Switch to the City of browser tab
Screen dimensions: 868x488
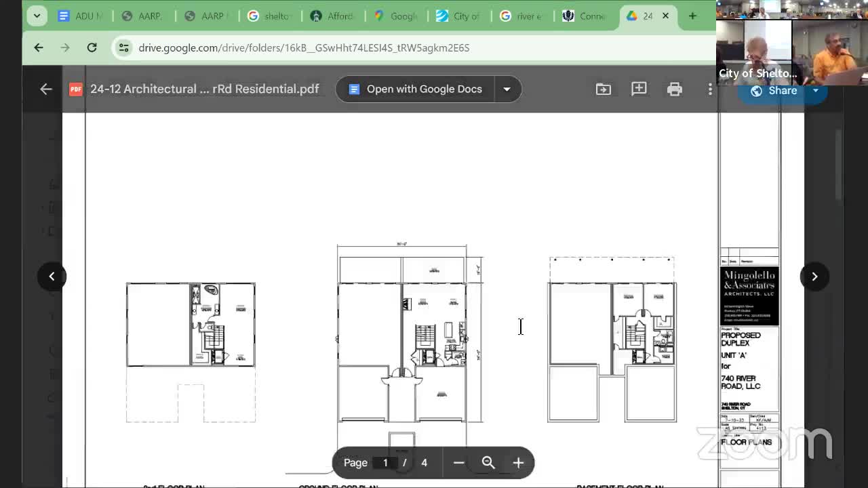point(458,16)
